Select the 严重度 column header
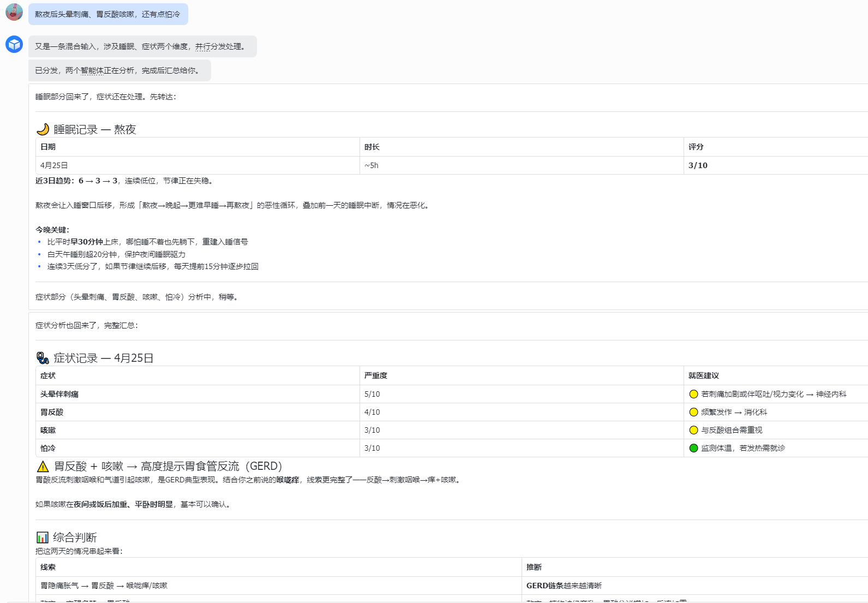868x603 pixels. [522, 375]
